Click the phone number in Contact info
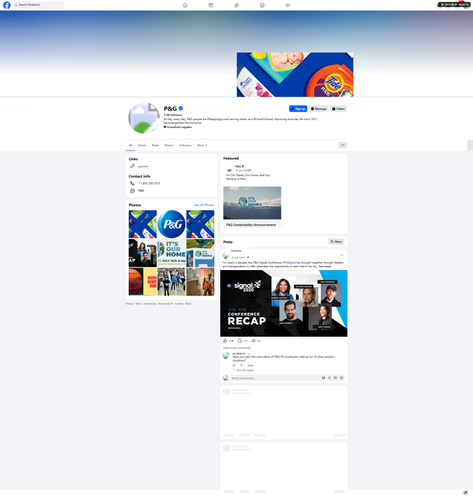 click(149, 183)
